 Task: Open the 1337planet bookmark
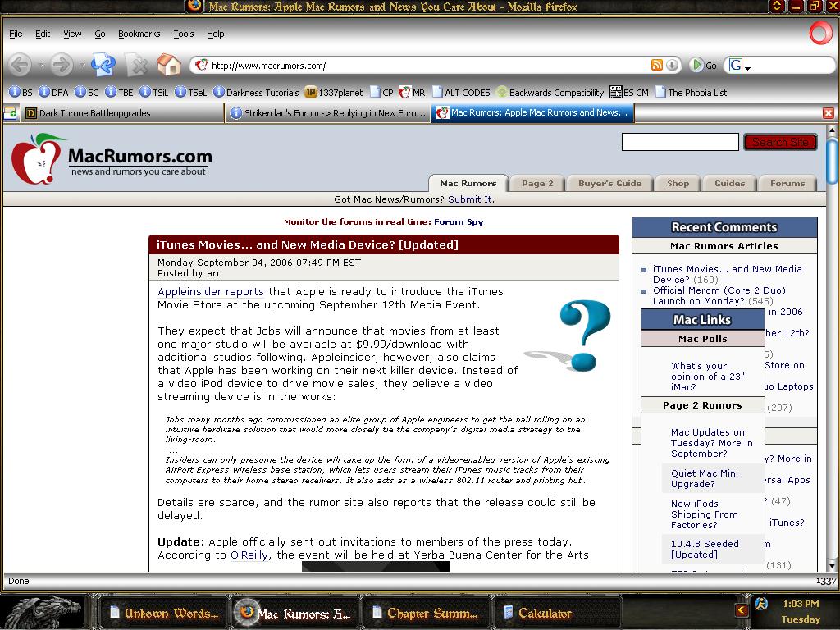point(334,92)
